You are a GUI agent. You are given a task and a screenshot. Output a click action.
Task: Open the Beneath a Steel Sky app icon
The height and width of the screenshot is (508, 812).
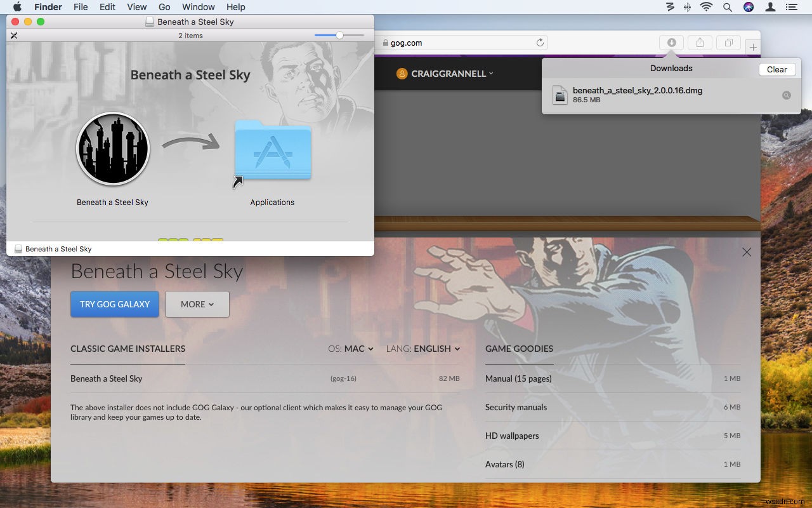(x=112, y=149)
